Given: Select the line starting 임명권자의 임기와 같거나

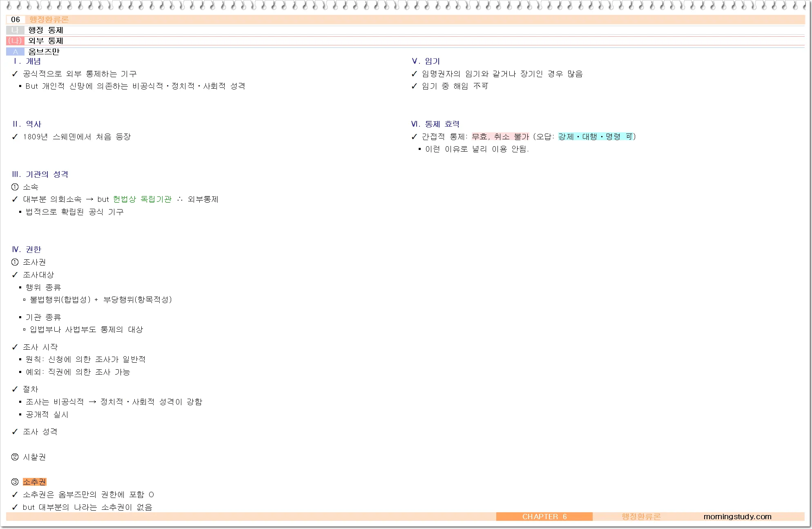Looking at the screenshot, I should tap(502, 74).
